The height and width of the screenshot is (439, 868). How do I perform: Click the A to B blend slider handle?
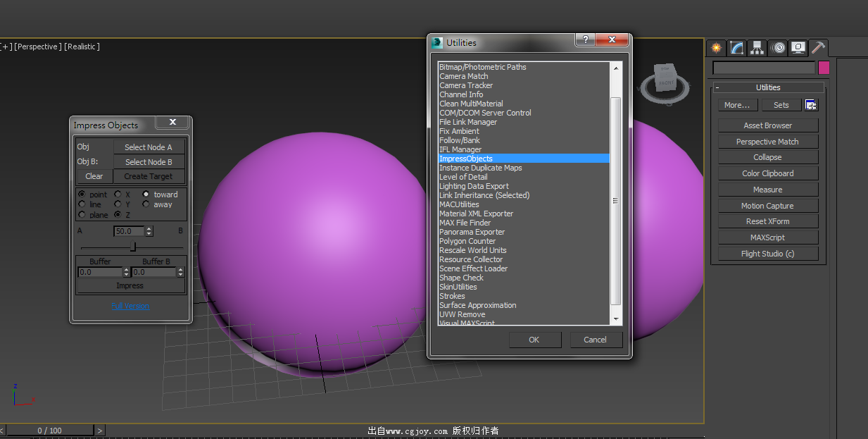132,247
